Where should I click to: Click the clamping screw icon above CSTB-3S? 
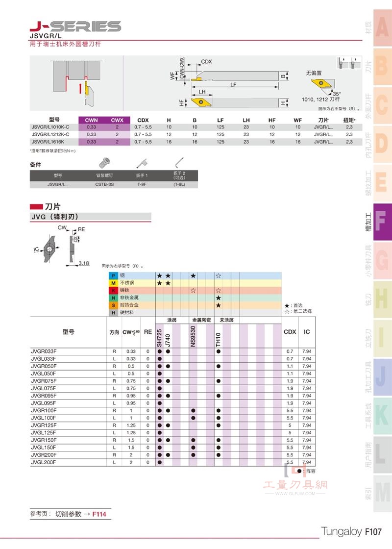click(x=104, y=163)
